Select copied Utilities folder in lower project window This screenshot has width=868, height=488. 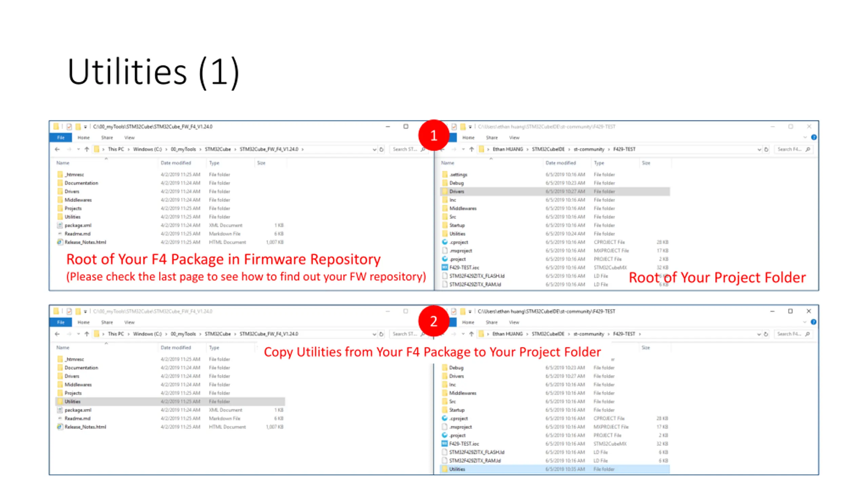tap(555, 469)
